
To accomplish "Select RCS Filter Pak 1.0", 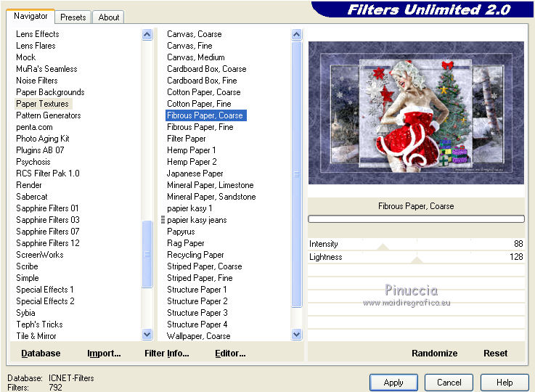I will point(48,173).
